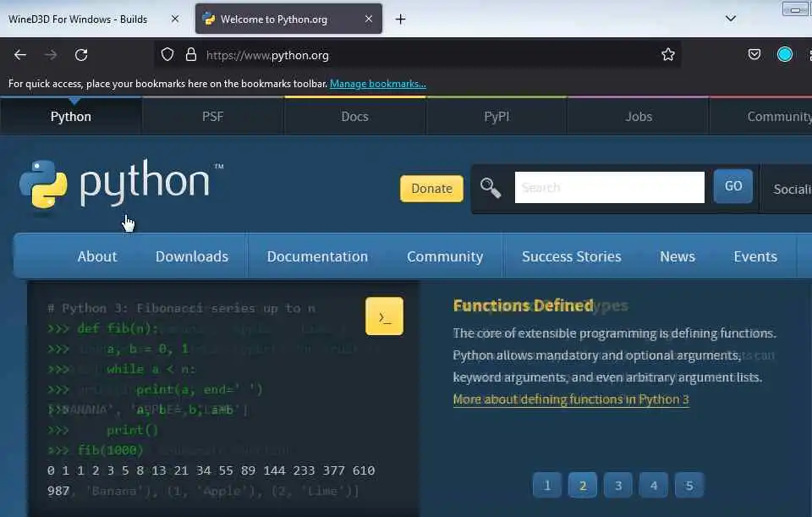Show slide 1 of the code carousel
Viewport: 812px width, 517px height.
[x=547, y=486]
